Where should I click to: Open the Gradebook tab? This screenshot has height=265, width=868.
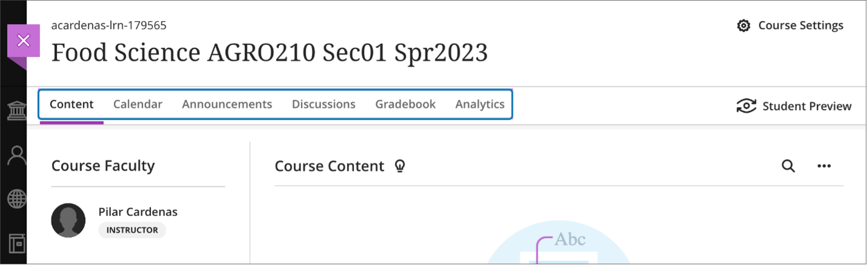pos(405,104)
